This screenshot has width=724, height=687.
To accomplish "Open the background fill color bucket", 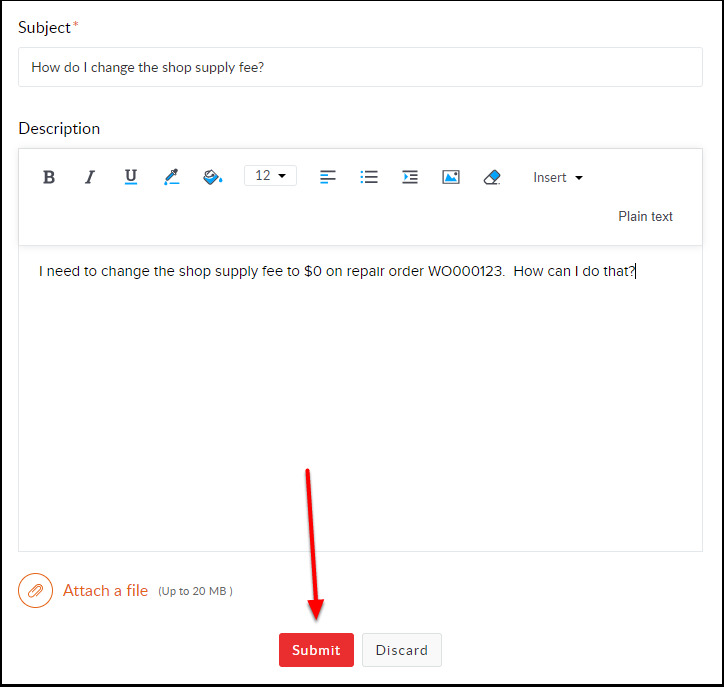I will point(212,177).
